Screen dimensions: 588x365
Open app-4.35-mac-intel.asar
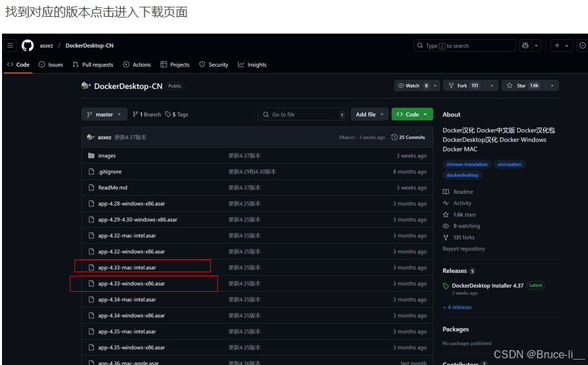coord(127,331)
